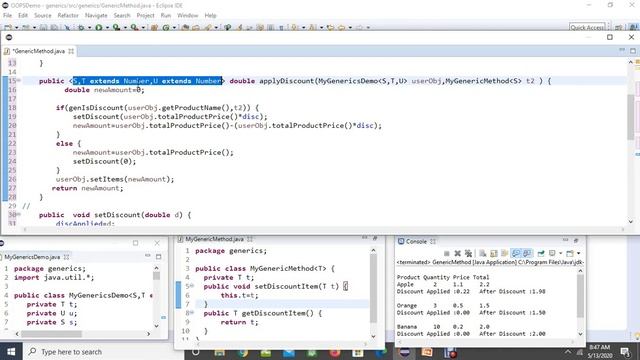Viewport: 640px width, 360px height.
Task: Open the Navigate menu
Action: (x=96, y=16)
